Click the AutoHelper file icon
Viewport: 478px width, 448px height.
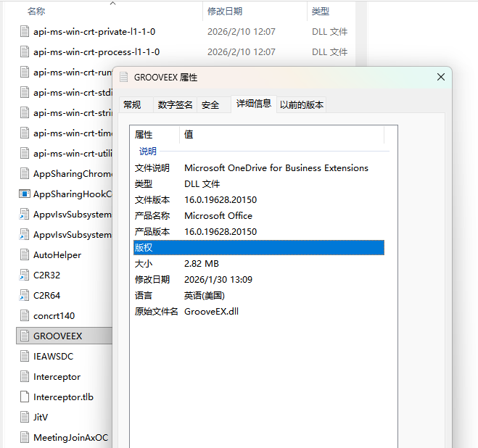(x=25, y=254)
